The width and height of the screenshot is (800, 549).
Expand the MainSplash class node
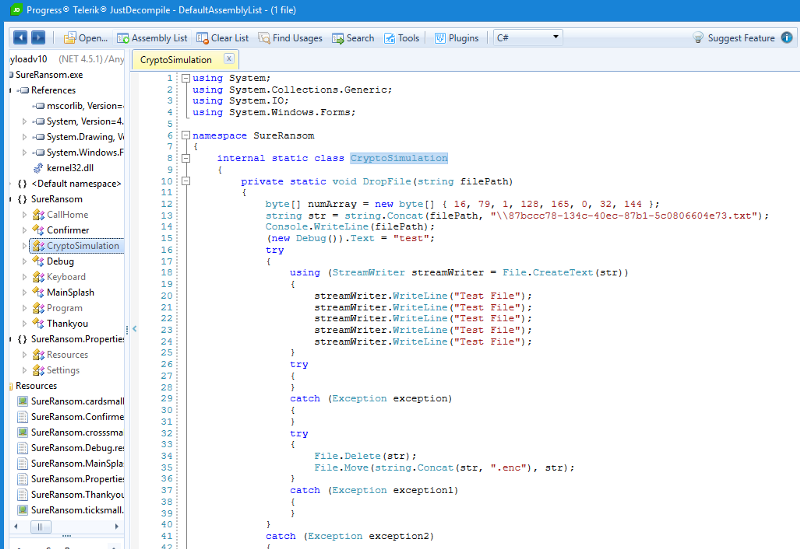[x=24, y=292]
